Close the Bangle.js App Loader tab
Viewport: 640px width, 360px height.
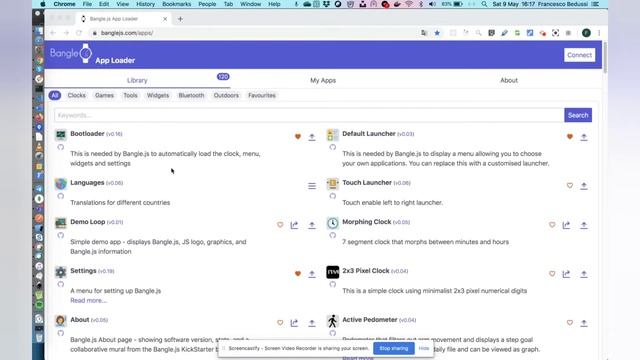pyautogui.click(x=165, y=19)
